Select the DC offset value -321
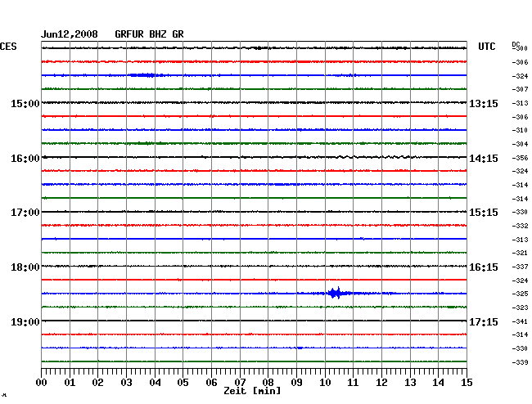This screenshot has width=532, height=404. (x=520, y=253)
